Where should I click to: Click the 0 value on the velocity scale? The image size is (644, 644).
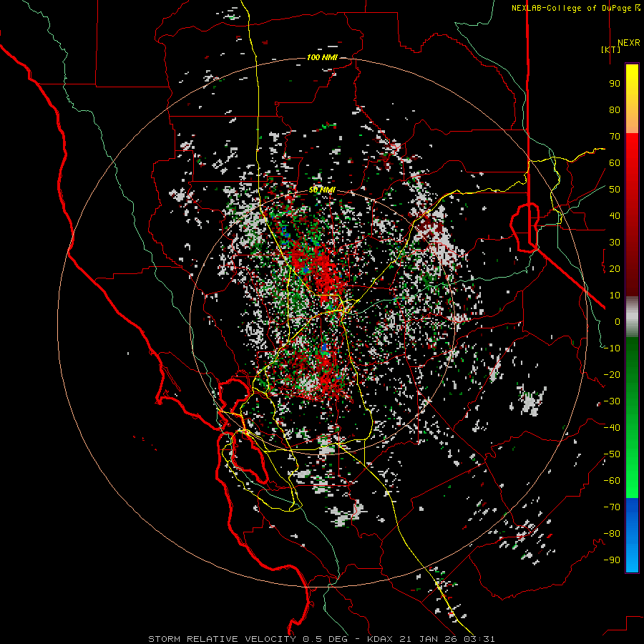(618, 322)
